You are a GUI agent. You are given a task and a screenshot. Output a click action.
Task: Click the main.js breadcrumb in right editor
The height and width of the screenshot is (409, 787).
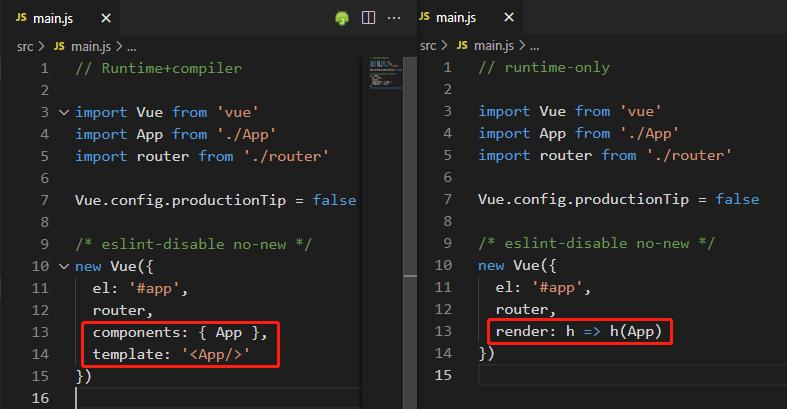pos(493,46)
